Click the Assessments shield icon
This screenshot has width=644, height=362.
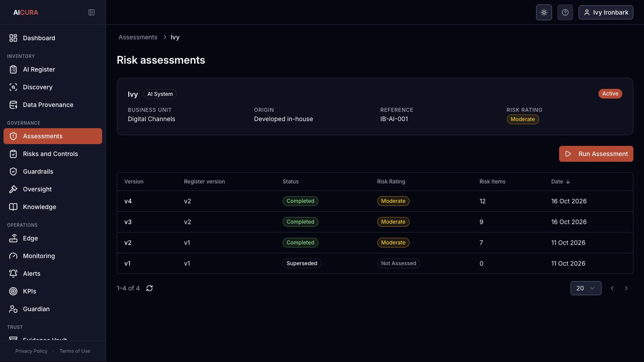[x=13, y=136]
